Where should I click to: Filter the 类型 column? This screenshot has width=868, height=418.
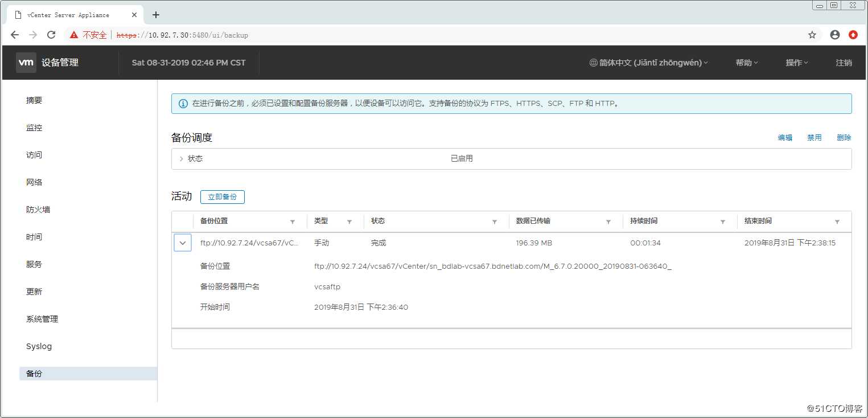tap(349, 222)
